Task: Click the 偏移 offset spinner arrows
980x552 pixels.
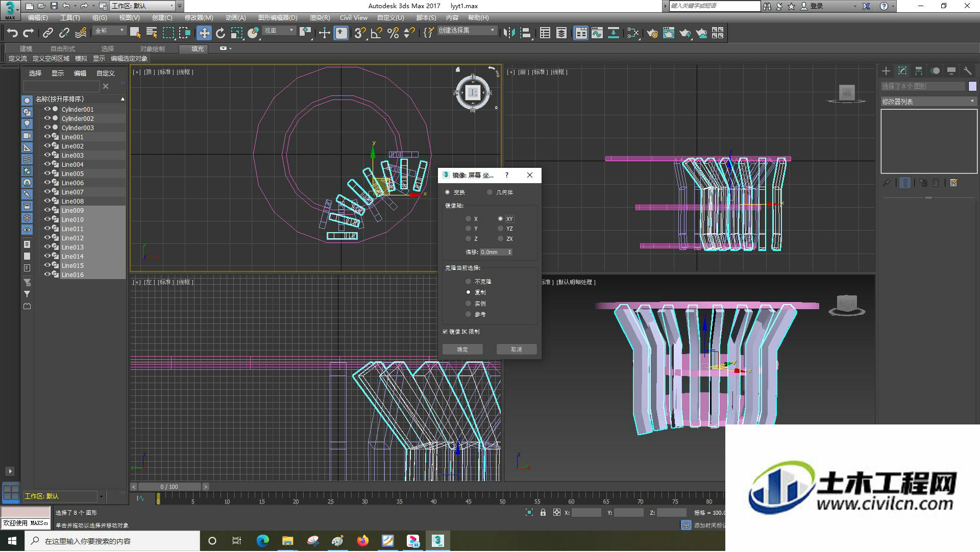Action: click(509, 252)
